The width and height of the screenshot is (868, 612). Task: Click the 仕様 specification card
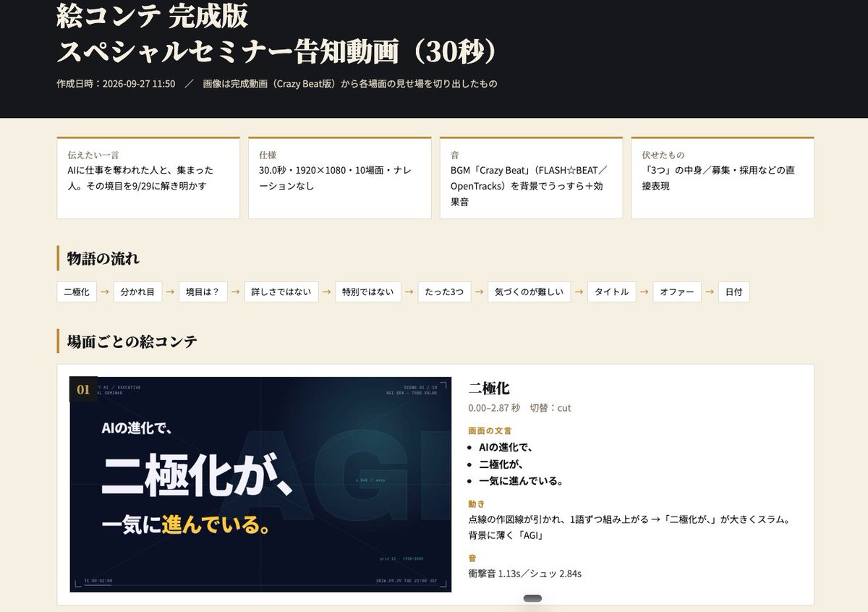(x=340, y=178)
